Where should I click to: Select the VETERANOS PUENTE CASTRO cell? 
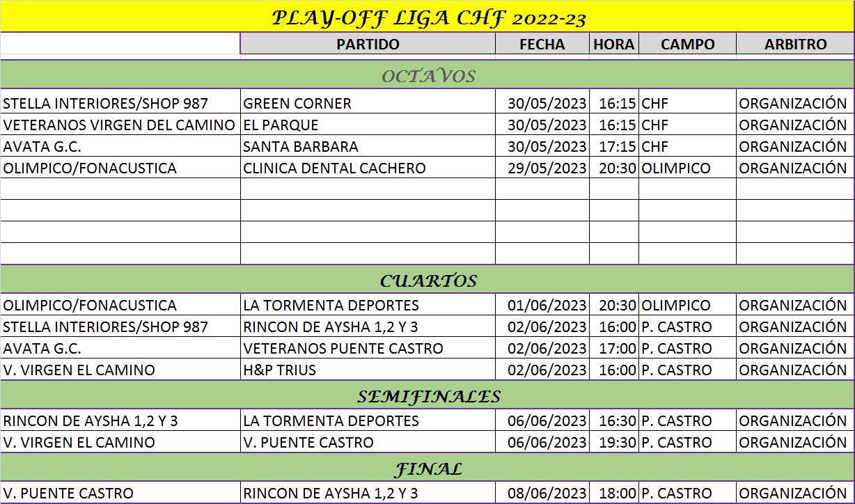pyautogui.click(x=368, y=348)
